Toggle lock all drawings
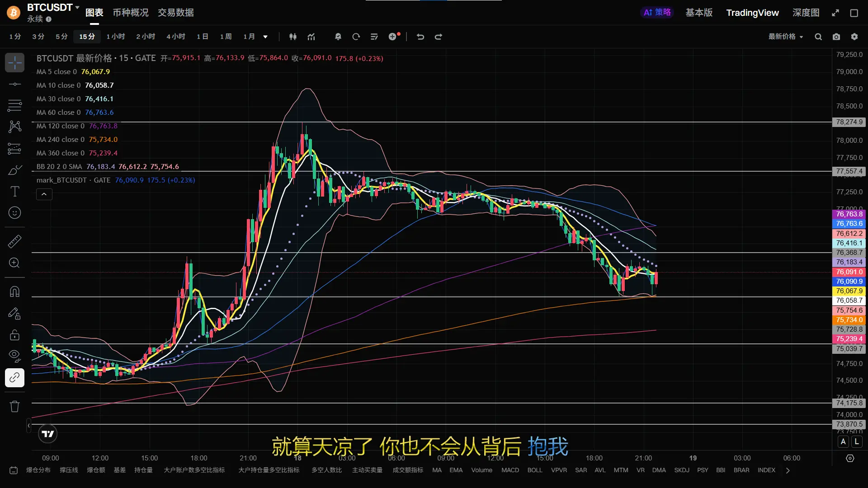 14,335
